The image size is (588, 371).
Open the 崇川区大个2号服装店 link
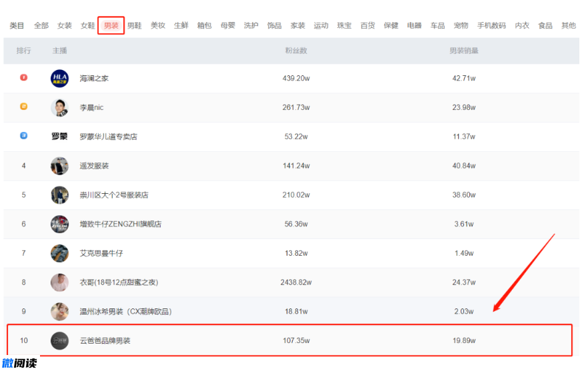click(114, 195)
